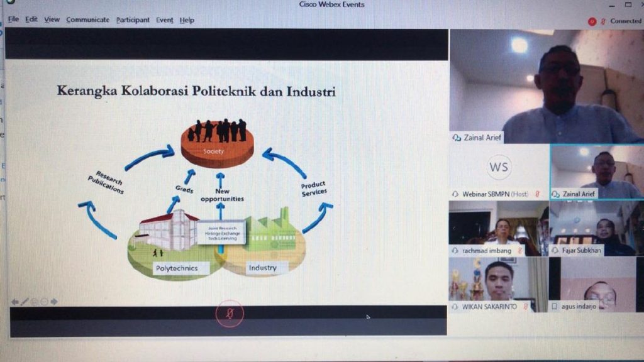Click the WIKAN SAKARINTO name label

pos(489,307)
